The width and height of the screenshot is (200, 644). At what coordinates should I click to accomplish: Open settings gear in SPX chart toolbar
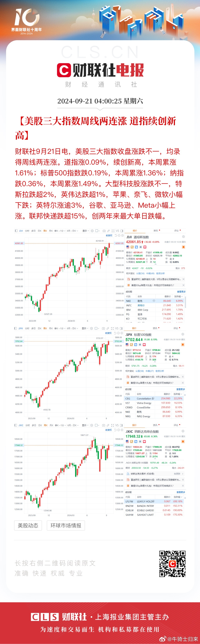click(x=92, y=328)
